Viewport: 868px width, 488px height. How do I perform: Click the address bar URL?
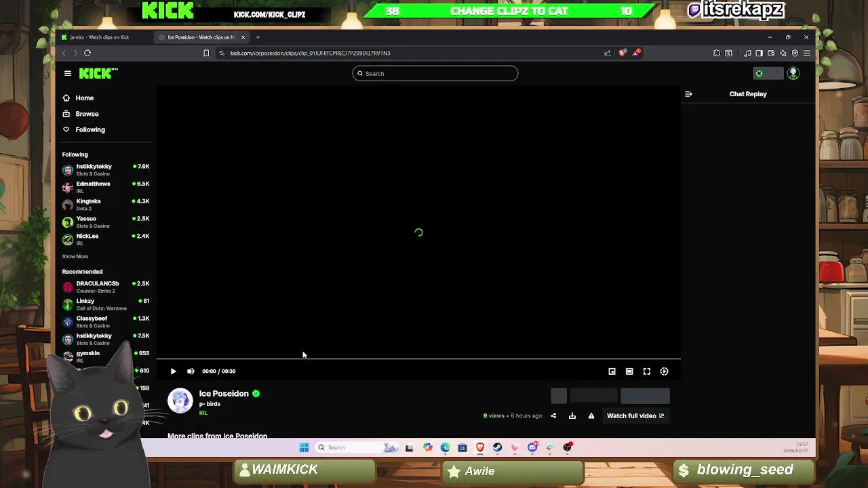[x=310, y=53]
